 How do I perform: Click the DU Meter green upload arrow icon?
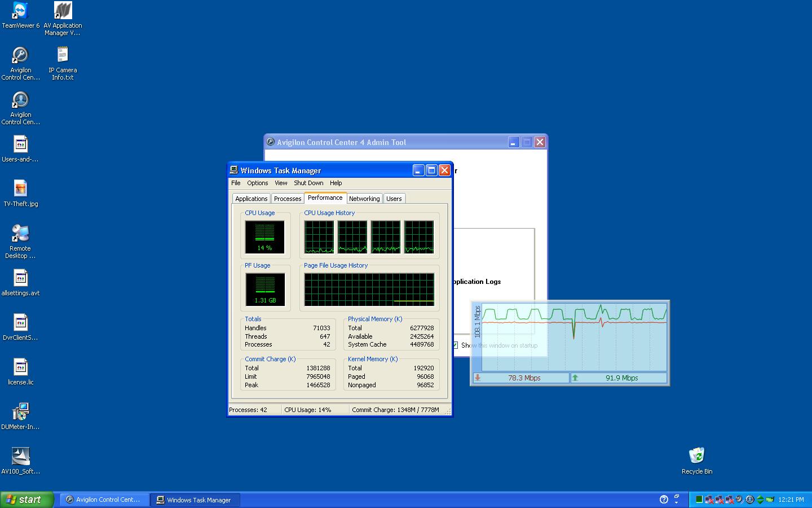[x=575, y=378]
